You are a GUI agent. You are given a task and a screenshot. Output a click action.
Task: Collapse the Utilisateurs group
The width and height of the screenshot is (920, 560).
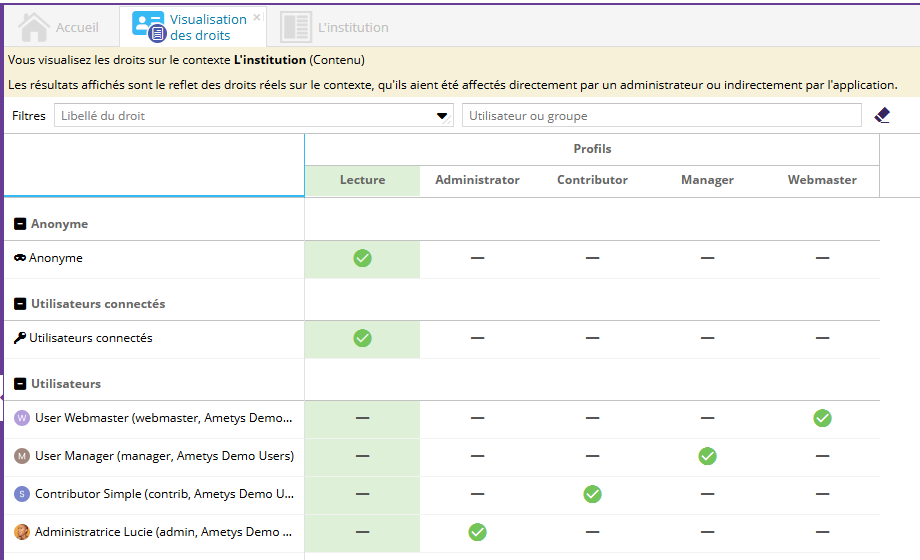point(20,384)
